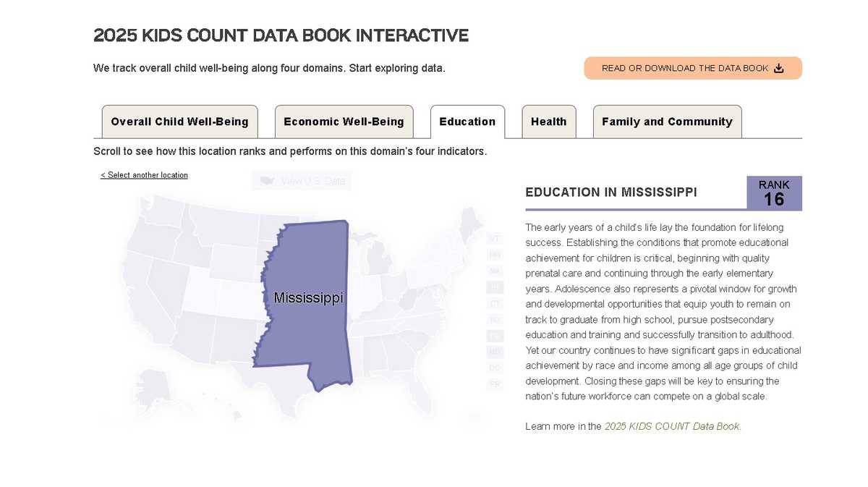Open the 2025 KIDS COUNT Data Book link
Viewport: 868px width, 487px height.
click(672, 426)
